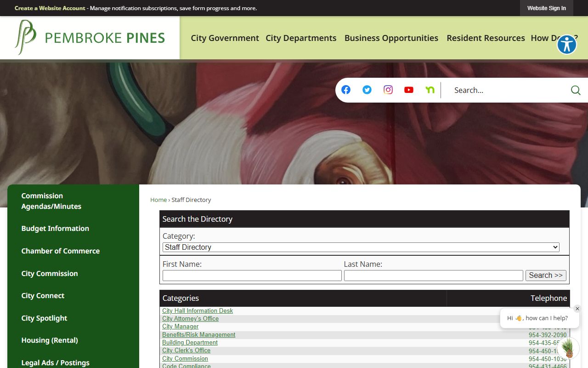Open the YouTube social icon
Image resolution: width=588 pixels, height=368 pixels.
click(x=409, y=90)
